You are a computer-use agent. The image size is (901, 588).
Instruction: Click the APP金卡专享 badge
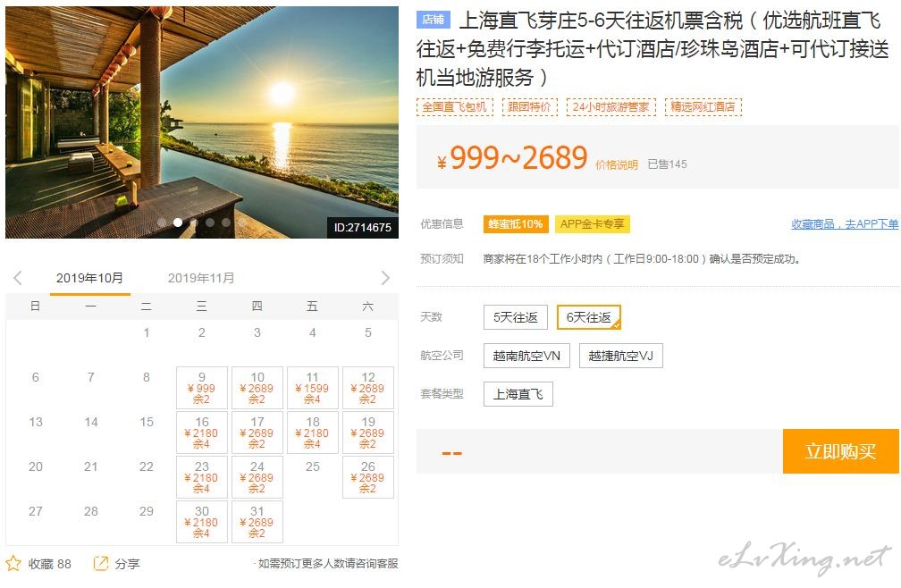(592, 224)
